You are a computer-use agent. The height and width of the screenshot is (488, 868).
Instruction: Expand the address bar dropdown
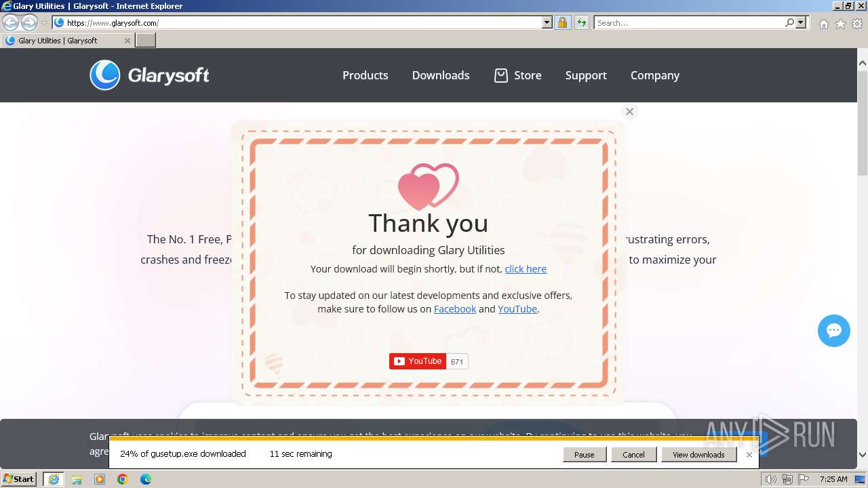[547, 22]
